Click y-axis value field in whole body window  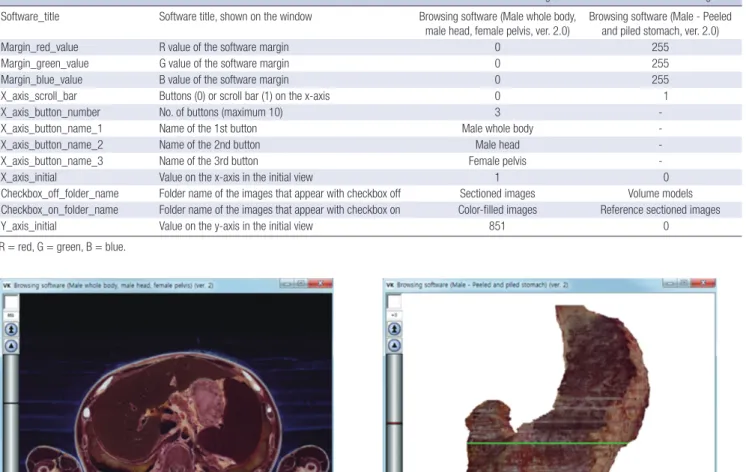pos(11,315)
